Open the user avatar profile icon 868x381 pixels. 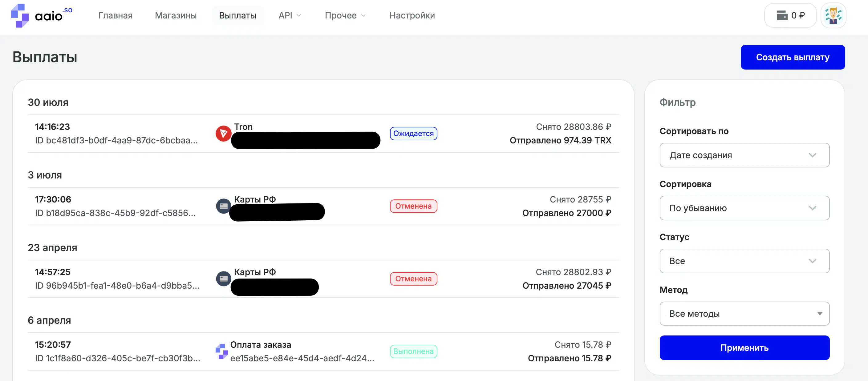[833, 15]
